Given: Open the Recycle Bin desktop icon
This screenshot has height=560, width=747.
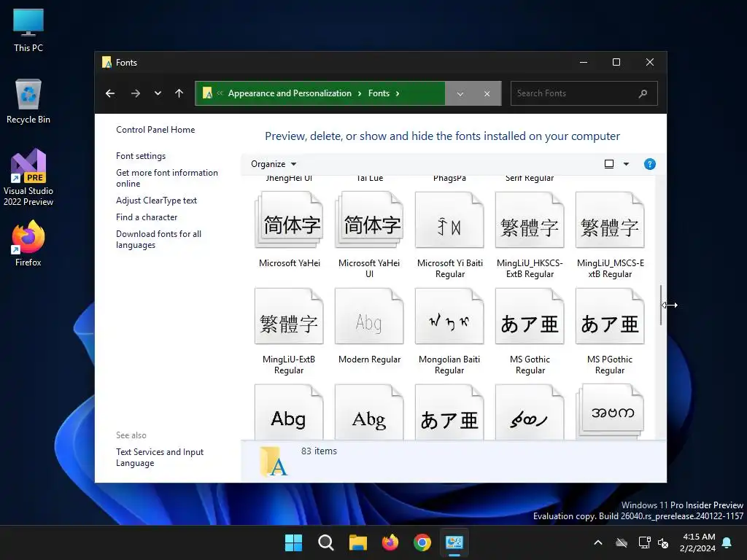Looking at the screenshot, I should click(x=28, y=101).
